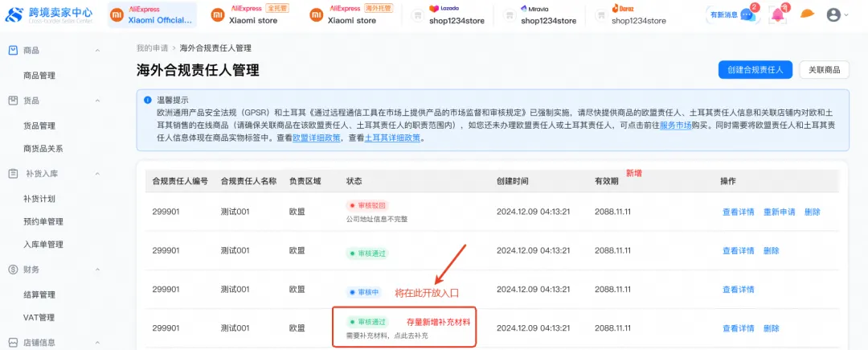Screen dimensions: 868x350
Task: Click the 操作 column header
Action: pos(728,181)
